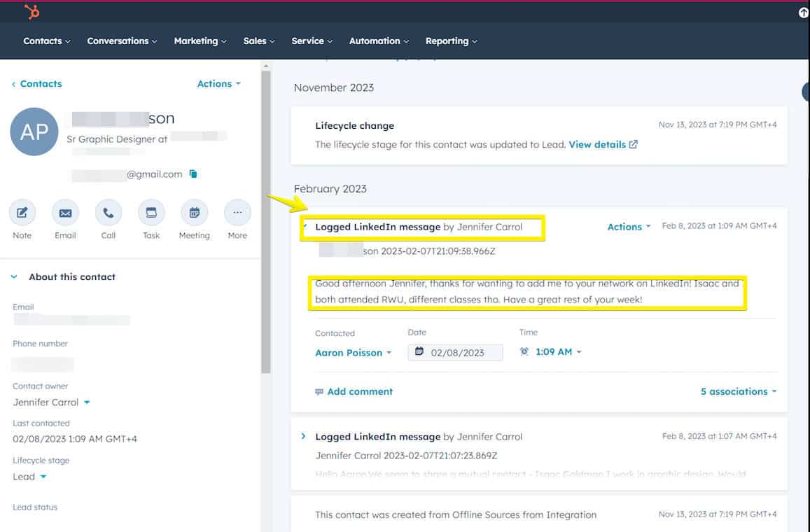Open the More options icon
This screenshot has height=532, width=810.
[x=237, y=213]
